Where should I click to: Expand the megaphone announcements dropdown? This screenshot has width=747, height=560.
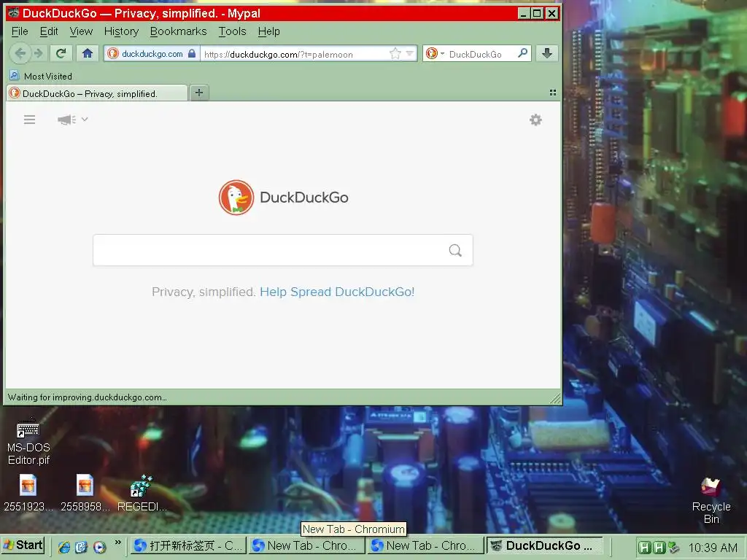pyautogui.click(x=72, y=120)
